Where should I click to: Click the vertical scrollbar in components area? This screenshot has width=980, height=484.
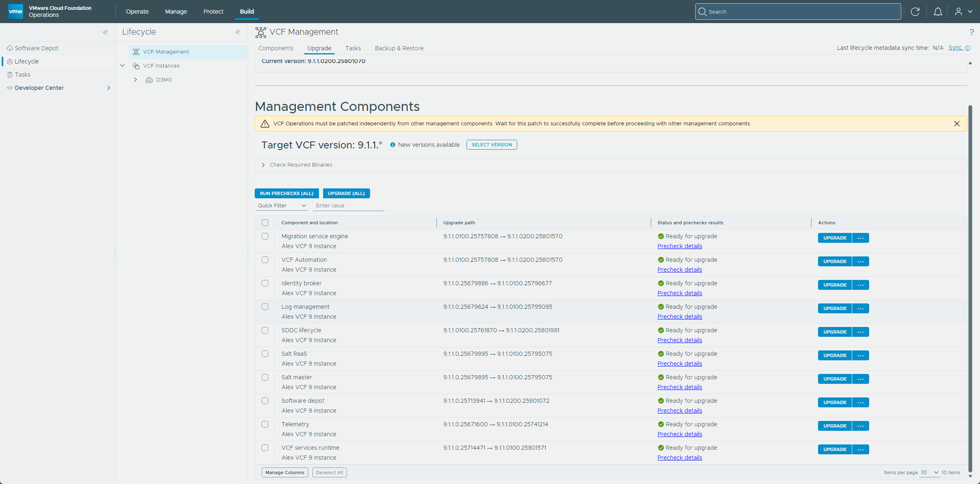[x=970, y=289]
